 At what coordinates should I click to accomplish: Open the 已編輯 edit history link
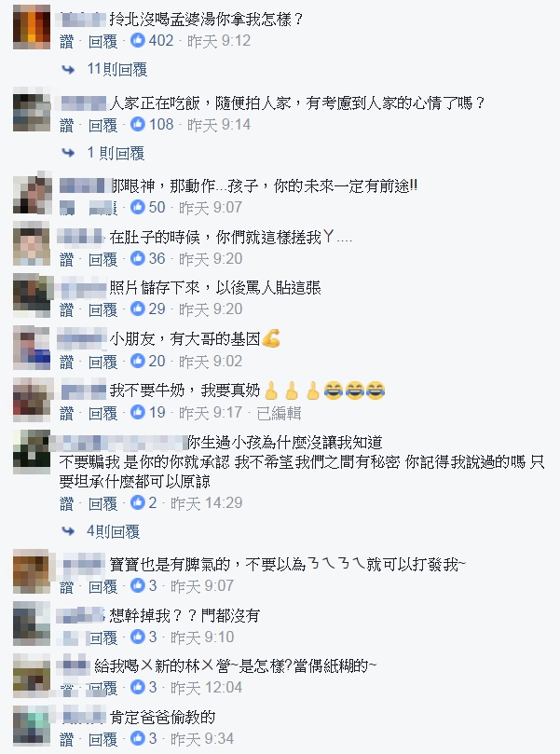pyautogui.click(x=279, y=413)
